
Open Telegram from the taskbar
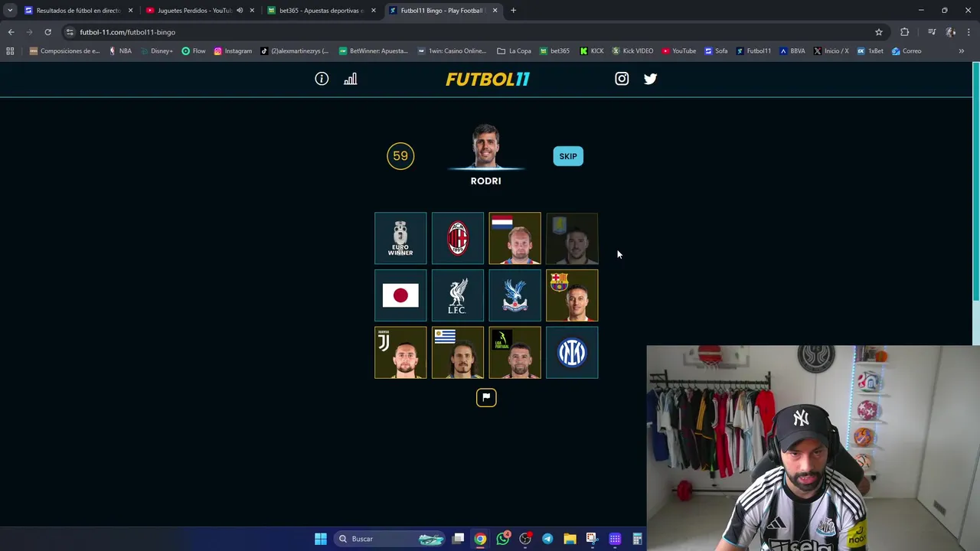pos(547,539)
